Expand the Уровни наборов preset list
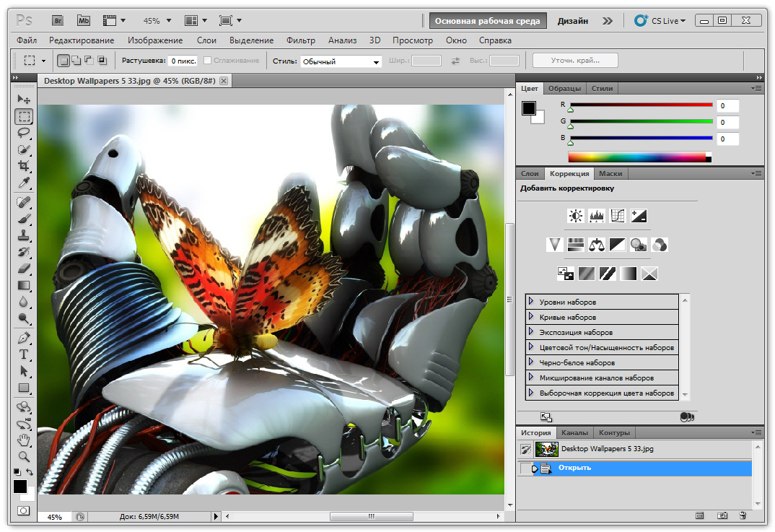The width and height of the screenshot is (775, 532). tap(531, 302)
